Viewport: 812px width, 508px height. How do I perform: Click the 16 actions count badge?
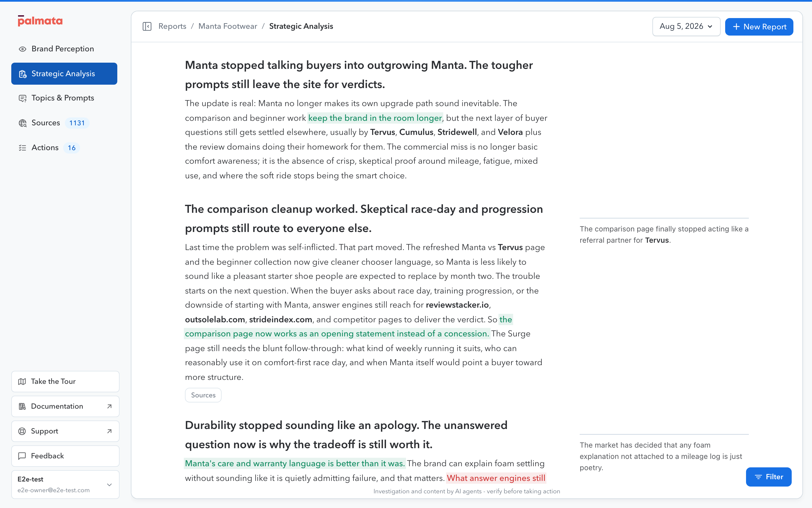71,148
